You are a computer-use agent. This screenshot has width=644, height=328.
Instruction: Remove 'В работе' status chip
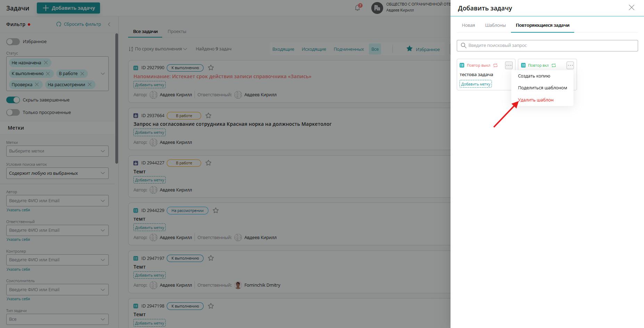pyautogui.click(x=82, y=74)
